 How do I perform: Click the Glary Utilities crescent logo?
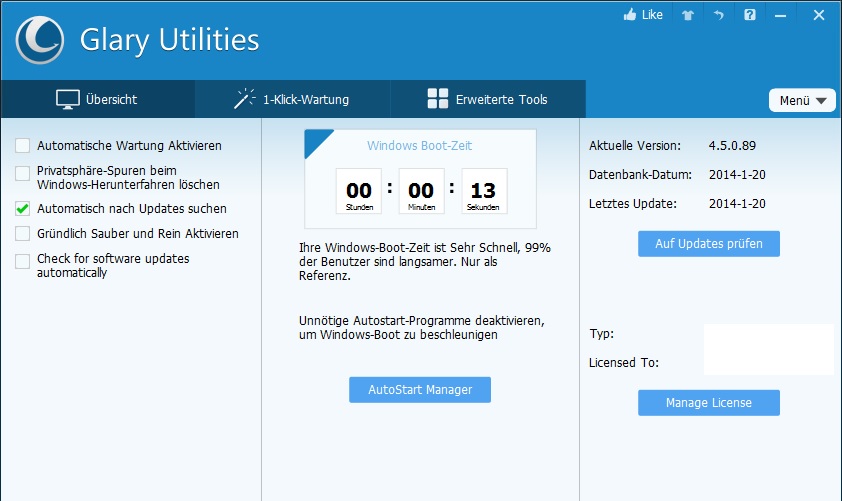point(40,40)
